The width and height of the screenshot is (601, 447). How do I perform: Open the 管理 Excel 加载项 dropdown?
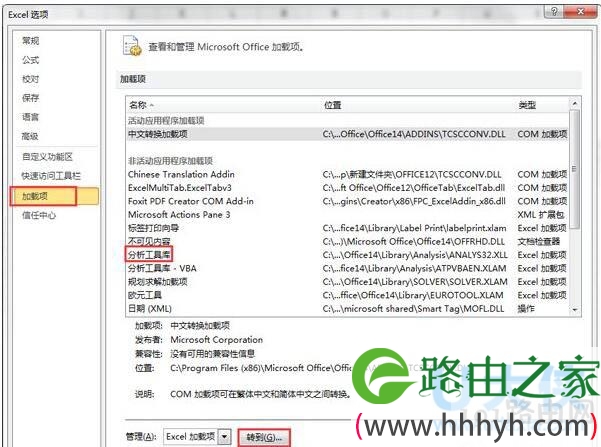tap(225, 437)
